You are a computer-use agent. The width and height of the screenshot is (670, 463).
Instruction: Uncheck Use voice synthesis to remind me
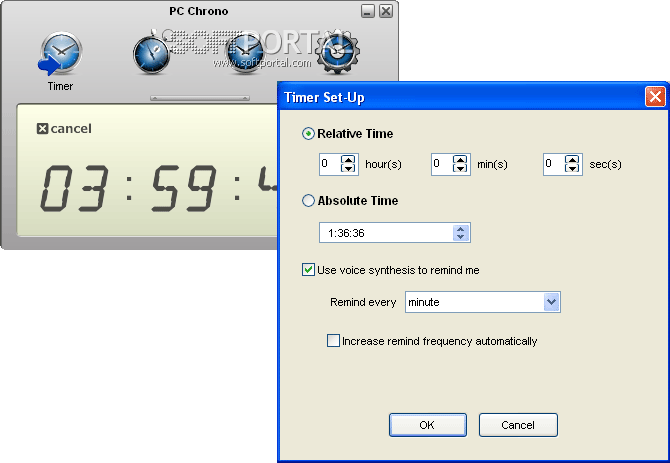308,270
